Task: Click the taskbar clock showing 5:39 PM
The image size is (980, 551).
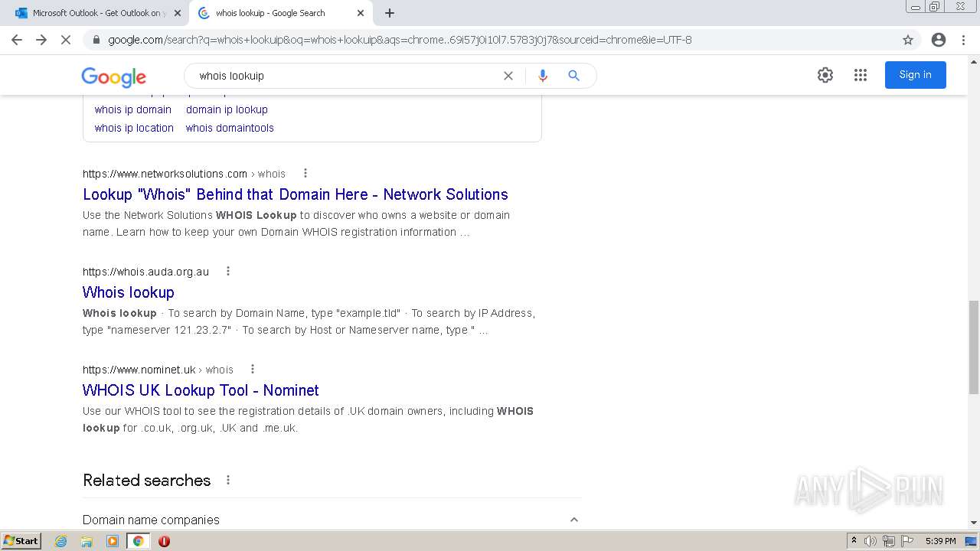Action: (940, 541)
